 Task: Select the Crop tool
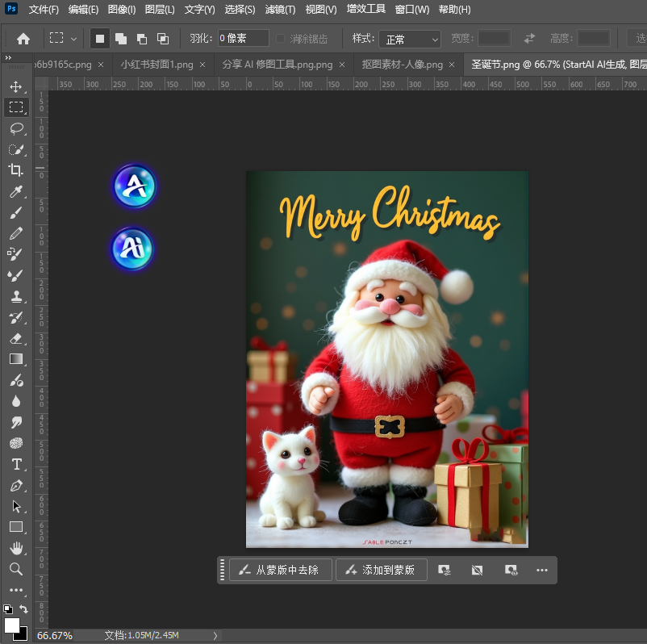click(15, 170)
